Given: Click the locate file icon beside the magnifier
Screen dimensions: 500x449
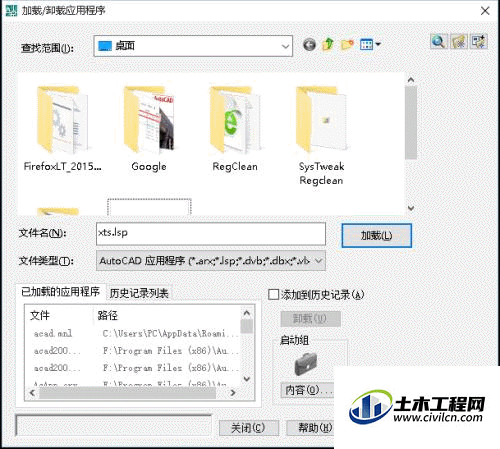Looking at the screenshot, I should click(x=459, y=42).
